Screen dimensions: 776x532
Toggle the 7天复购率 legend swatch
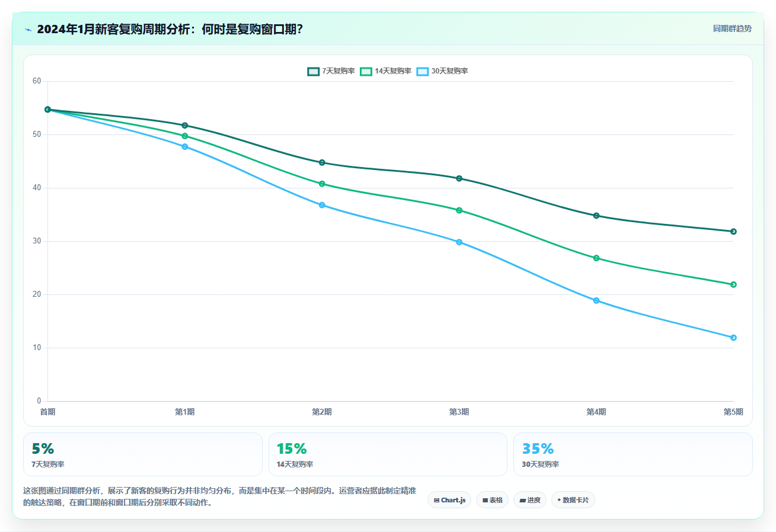pos(313,71)
